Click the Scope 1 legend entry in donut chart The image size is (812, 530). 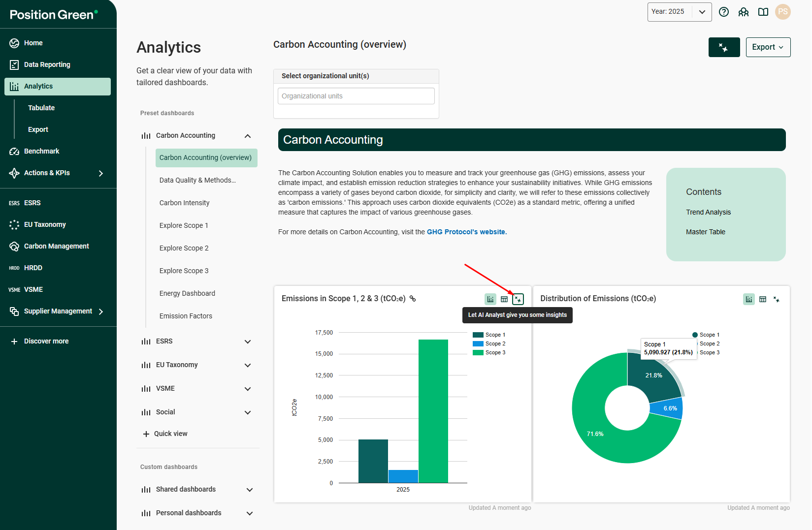pyautogui.click(x=706, y=335)
